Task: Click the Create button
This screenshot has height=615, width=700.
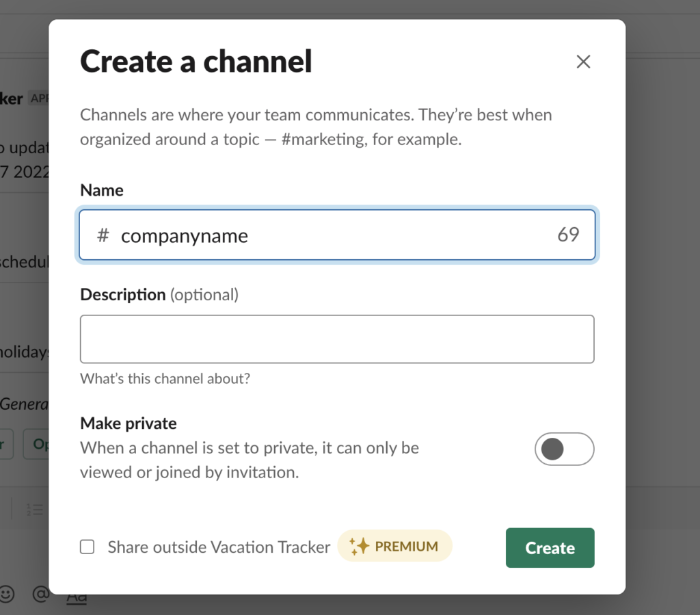Action: click(550, 547)
